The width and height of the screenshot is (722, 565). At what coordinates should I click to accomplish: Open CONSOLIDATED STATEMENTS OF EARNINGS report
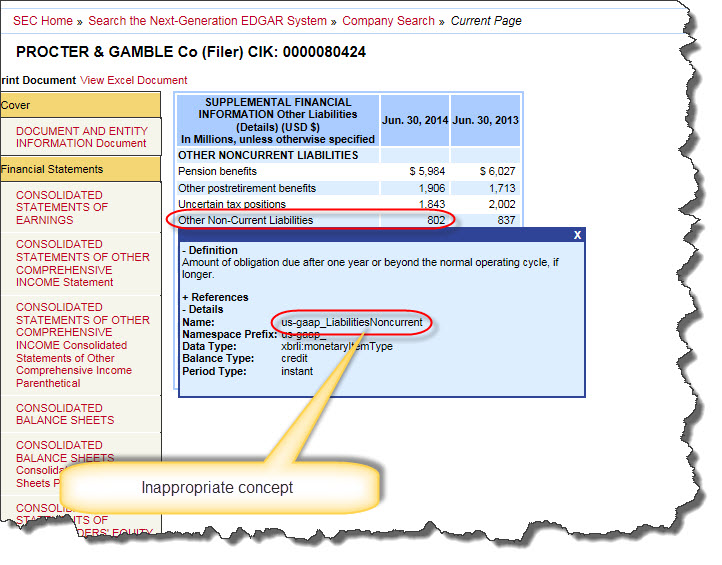tap(62, 208)
